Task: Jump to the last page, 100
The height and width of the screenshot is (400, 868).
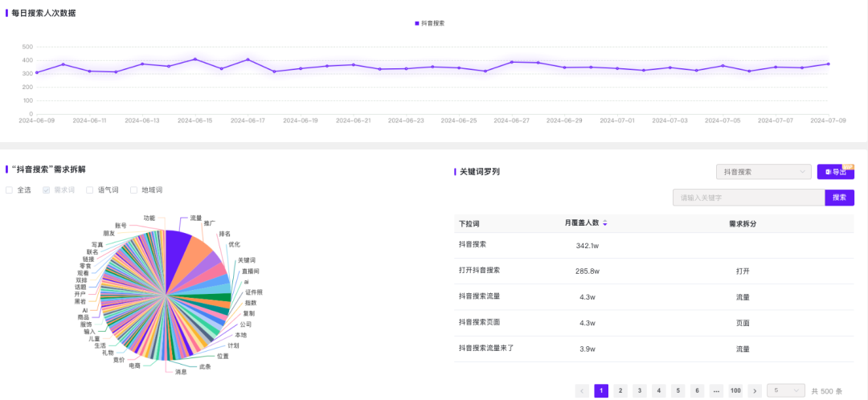Action: [x=735, y=390]
